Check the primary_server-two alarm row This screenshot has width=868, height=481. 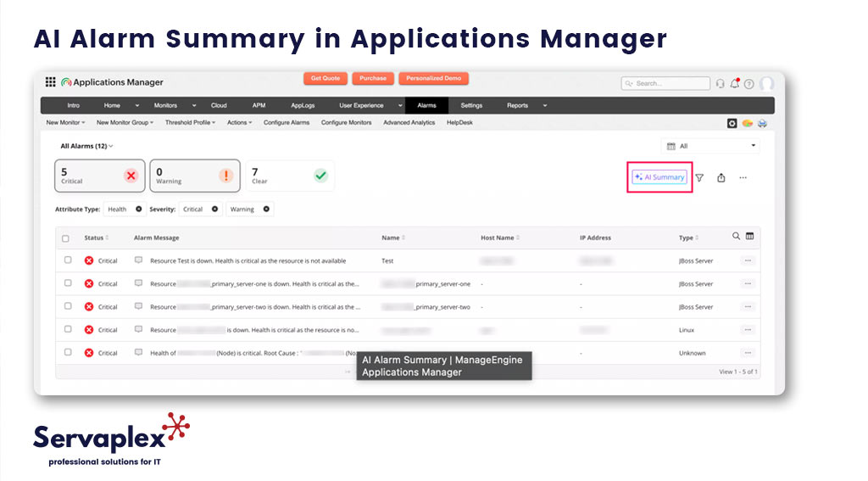(68, 306)
